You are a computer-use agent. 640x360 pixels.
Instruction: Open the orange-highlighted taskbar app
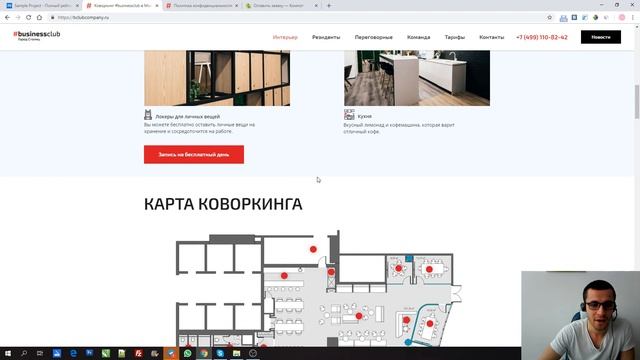pos(171,353)
